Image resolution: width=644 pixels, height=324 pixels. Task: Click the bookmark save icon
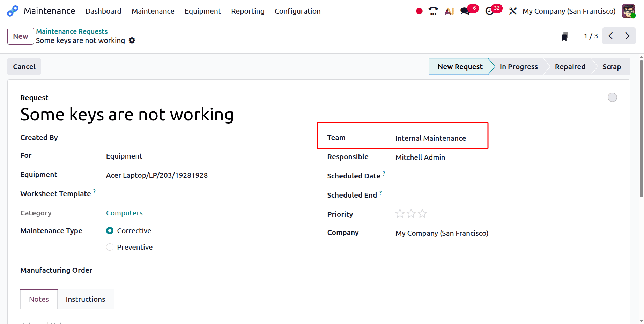pyautogui.click(x=565, y=36)
